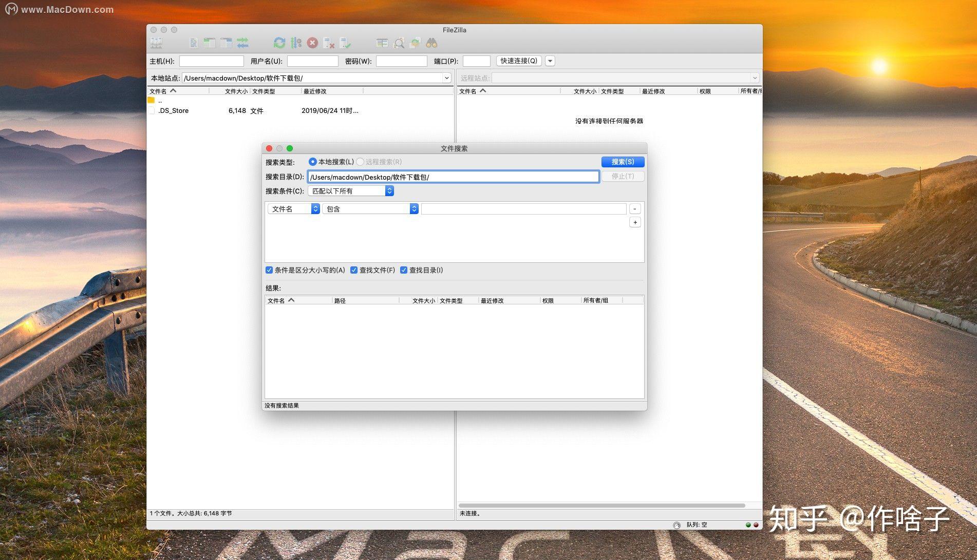Viewport: 977px width, 560px height.
Task: Click the search dialog green zoom button
Action: click(x=290, y=148)
